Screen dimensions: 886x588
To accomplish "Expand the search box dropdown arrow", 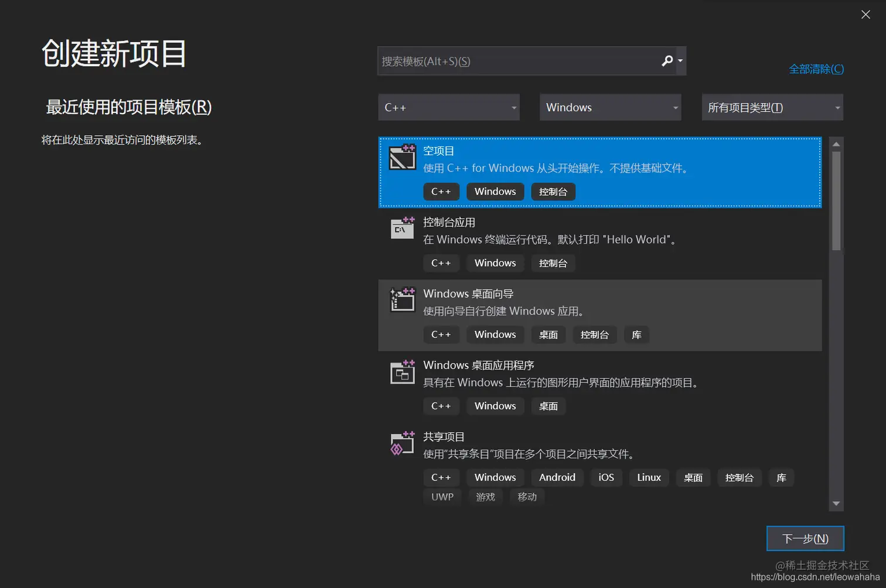I will pyautogui.click(x=680, y=60).
